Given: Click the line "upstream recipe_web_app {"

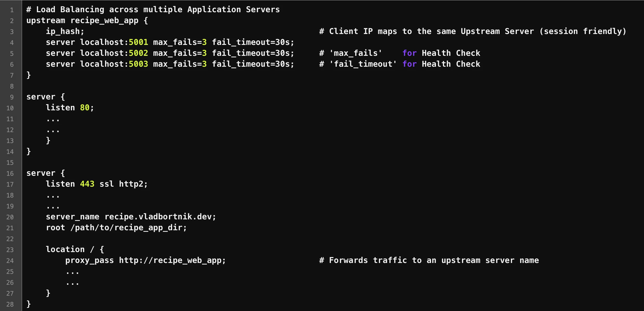Looking at the screenshot, I should (x=87, y=21).
